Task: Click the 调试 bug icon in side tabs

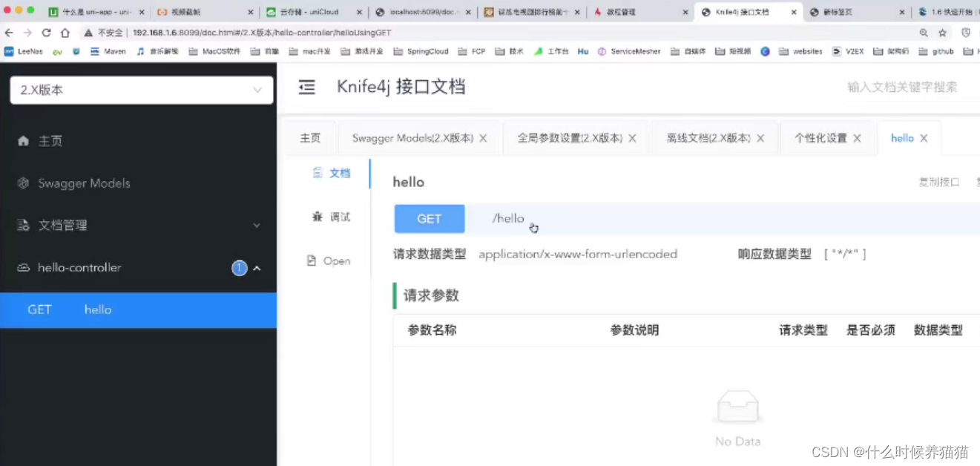Action: [318, 217]
